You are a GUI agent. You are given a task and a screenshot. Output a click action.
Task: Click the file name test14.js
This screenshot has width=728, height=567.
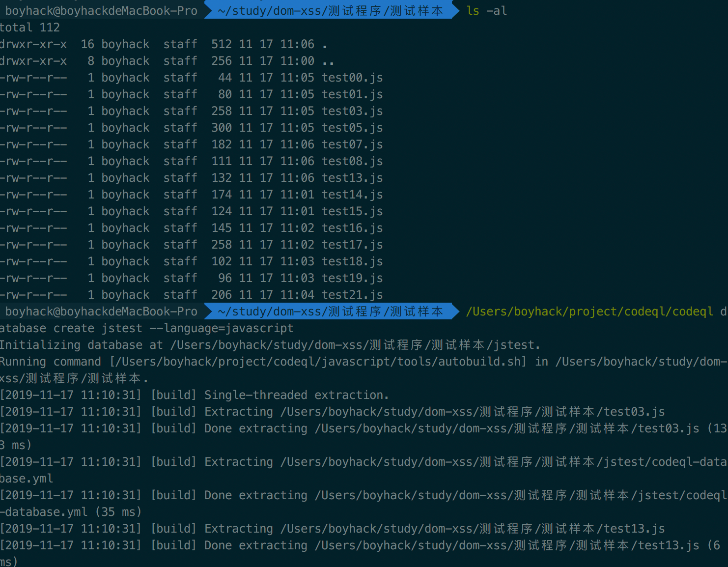pos(352,195)
